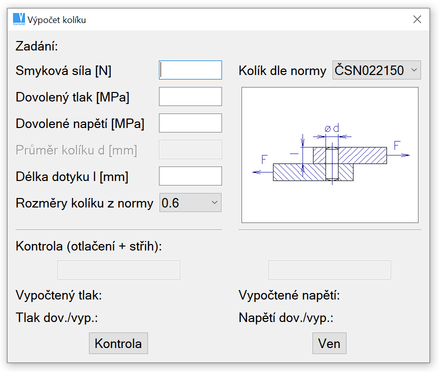The width and height of the screenshot is (439, 372).
Task: Click the Vypočtené napětí label
Action: point(289,295)
